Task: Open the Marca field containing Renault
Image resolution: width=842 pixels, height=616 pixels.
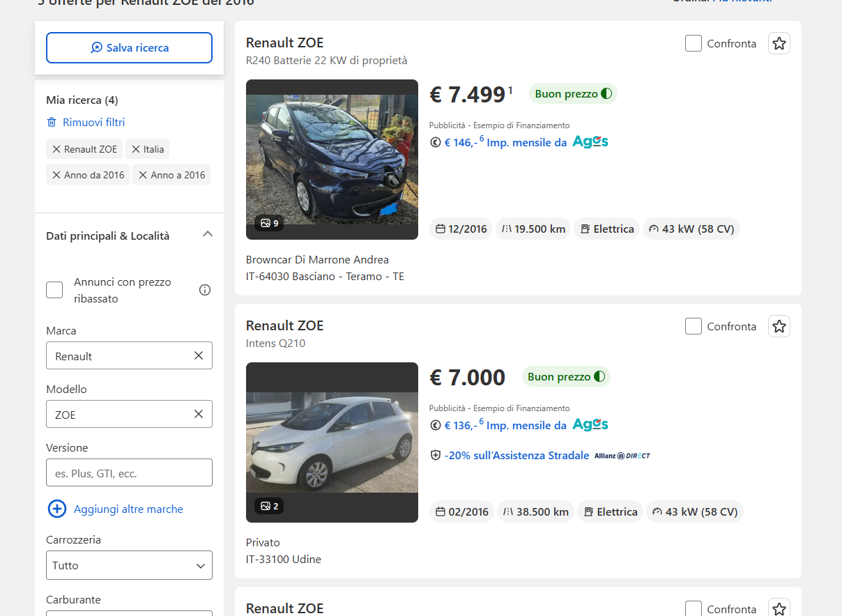Action: 129,355
